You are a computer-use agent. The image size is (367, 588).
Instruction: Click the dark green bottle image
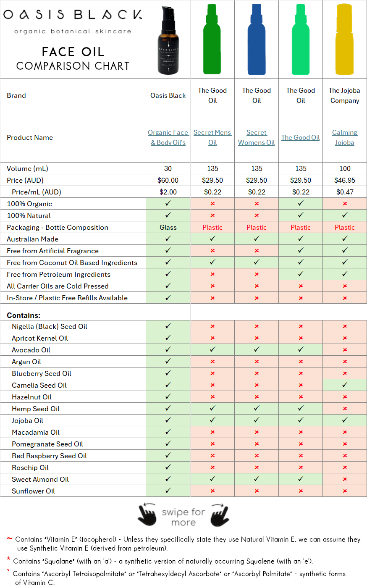pos(212,39)
